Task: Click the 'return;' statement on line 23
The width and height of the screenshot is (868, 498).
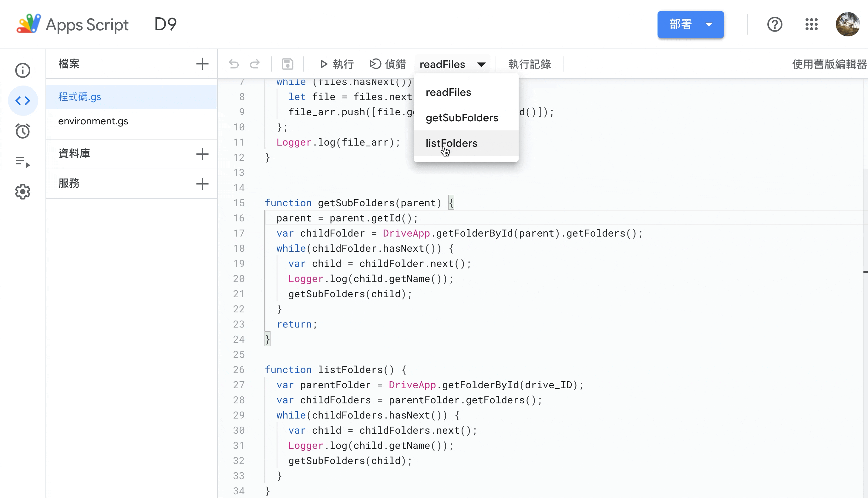Action: point(297,324)
